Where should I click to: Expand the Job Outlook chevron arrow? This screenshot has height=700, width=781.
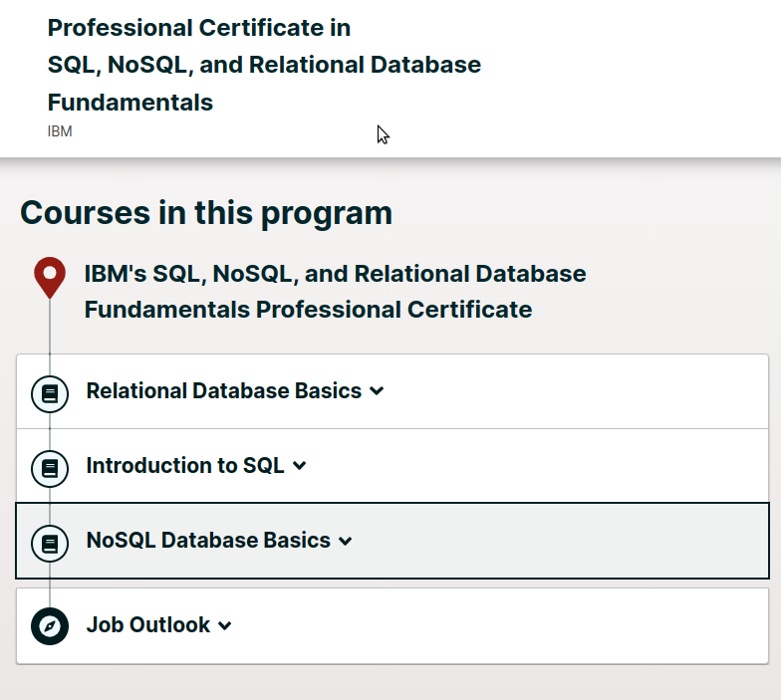(225, 626)
